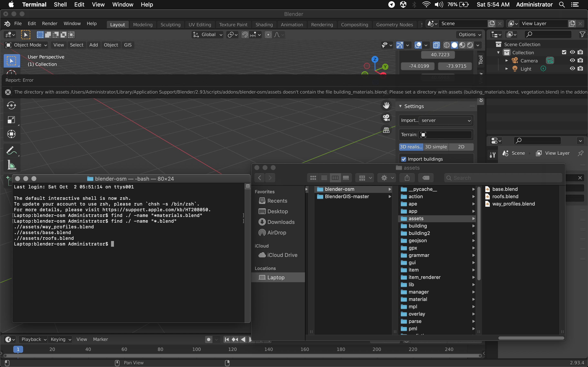Viewport: 588px width, 367px height.
Task: Hide the Light object in the outliner
Action: click(572, 69)
